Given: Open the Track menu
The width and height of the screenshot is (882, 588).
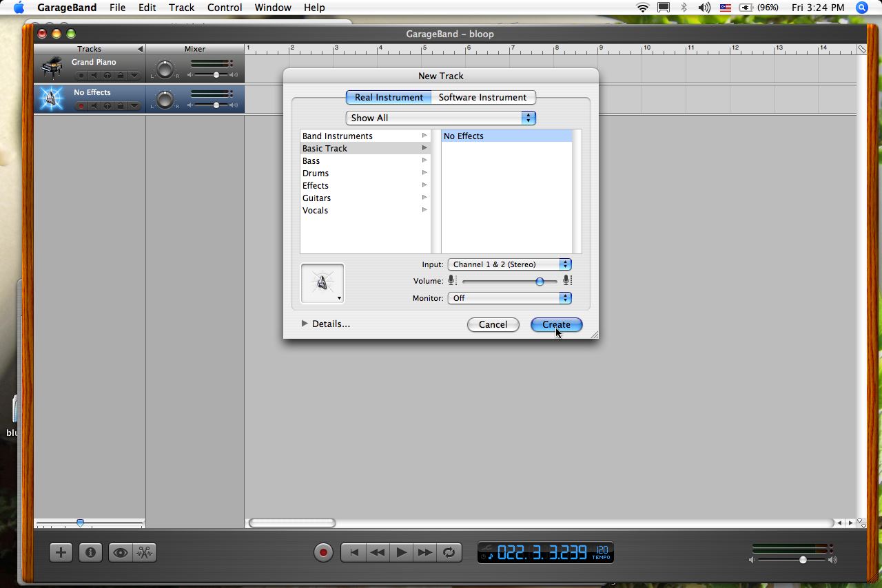Looking at the screenshot, I should point(181,8).
